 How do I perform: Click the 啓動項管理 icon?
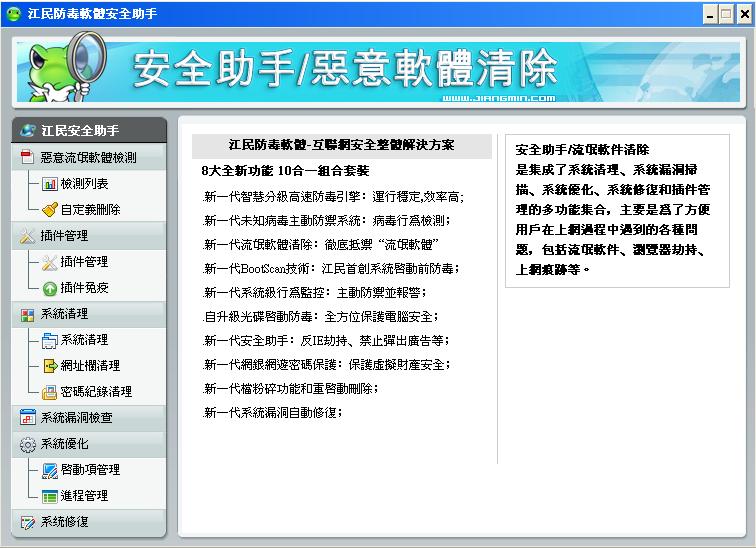49,470
